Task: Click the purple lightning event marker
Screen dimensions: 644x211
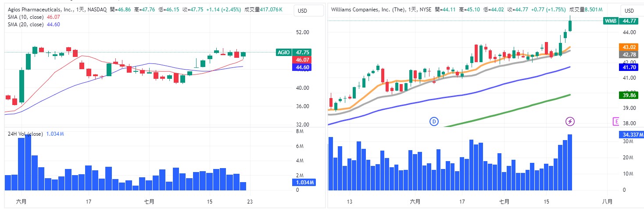Action: pyautogui.click(x=570, y=121)
